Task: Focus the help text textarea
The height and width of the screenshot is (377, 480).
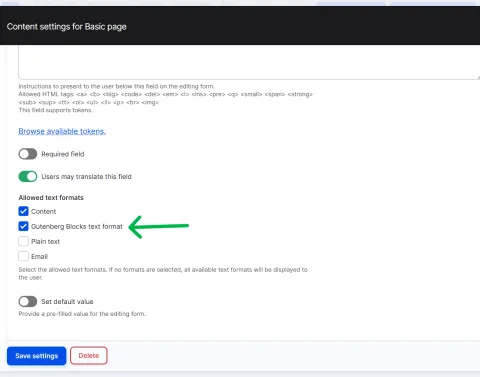Action: click(249, 62)
